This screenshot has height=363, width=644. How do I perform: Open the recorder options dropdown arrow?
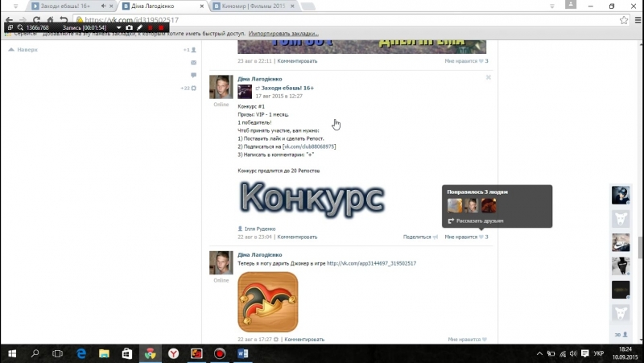(x=118, y=27)
